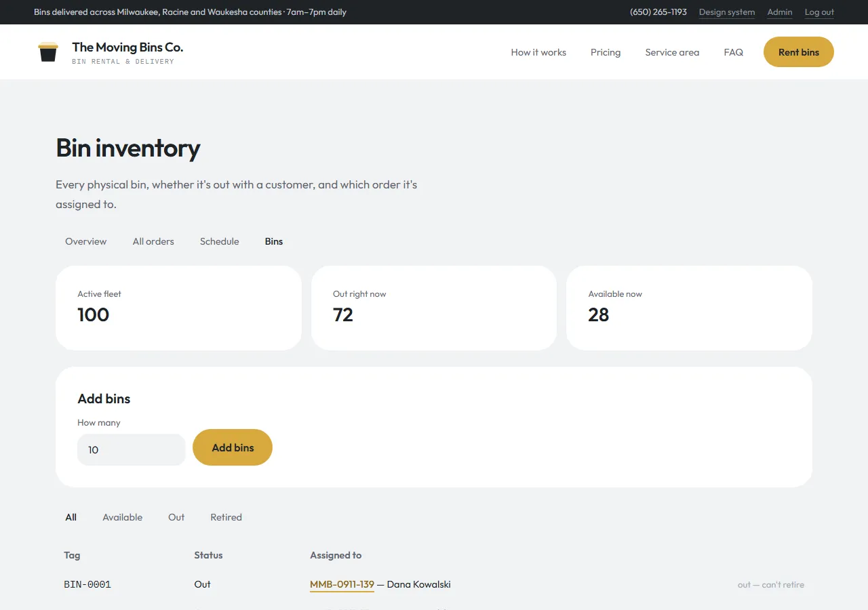Click the Available now 28 card
The width and height of the screenshot is (868, 610).
click(689, 308)
